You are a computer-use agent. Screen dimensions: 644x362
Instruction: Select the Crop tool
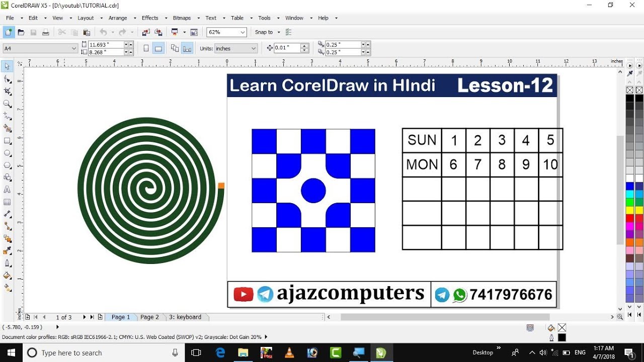pos(7,92)
